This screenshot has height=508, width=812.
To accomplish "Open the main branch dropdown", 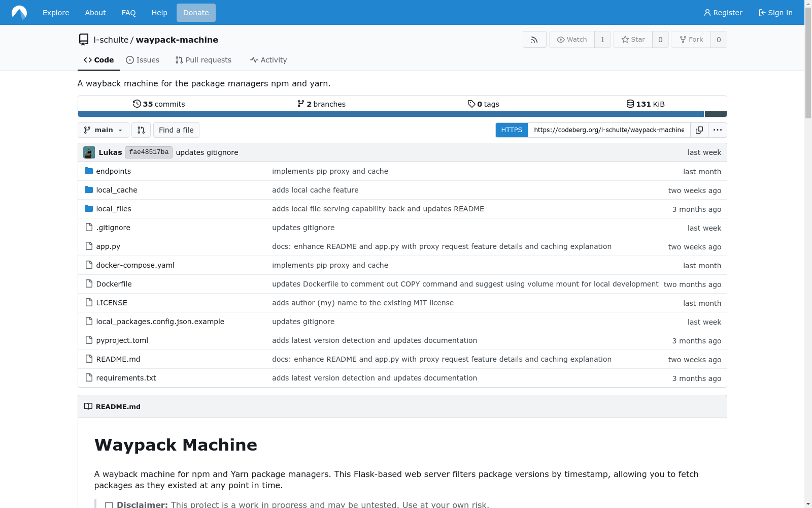I will click(x=103, y=130).
